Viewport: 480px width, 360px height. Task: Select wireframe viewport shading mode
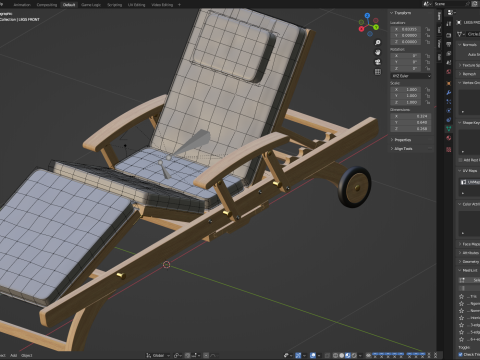click(x=335, y=355)
